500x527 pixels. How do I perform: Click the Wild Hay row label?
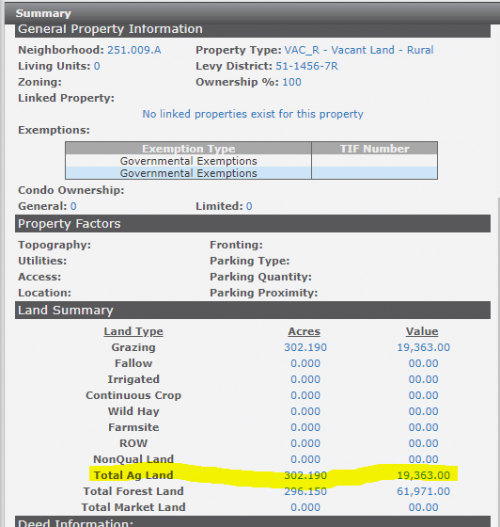pos(133,411)
